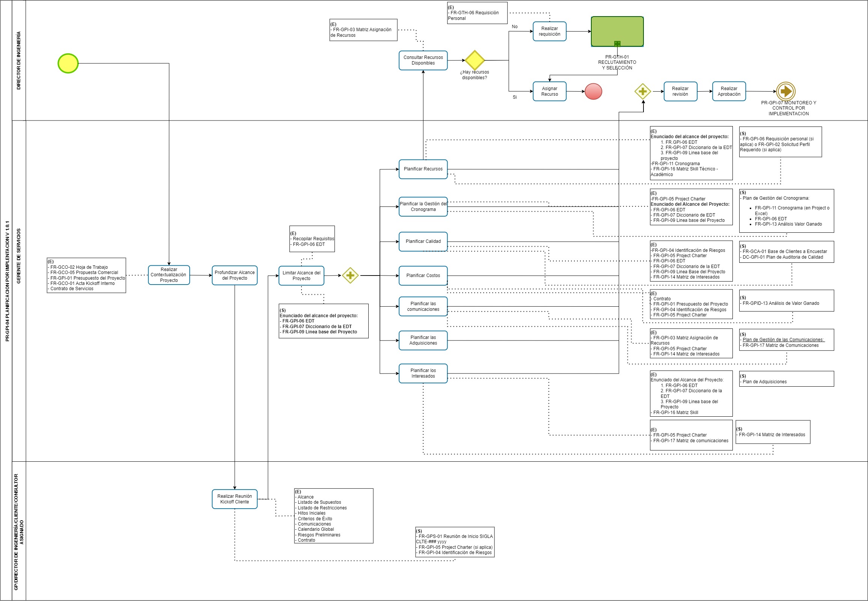Click the FR-GPID-13 Análisis de Valor Ganado note
This screenshot has width=868, height=601.
pos(787,301)
